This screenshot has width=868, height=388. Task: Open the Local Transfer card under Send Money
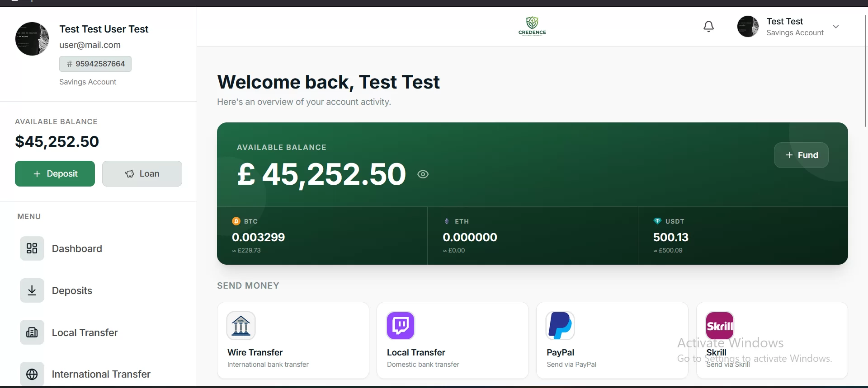[x=453, y=340]
